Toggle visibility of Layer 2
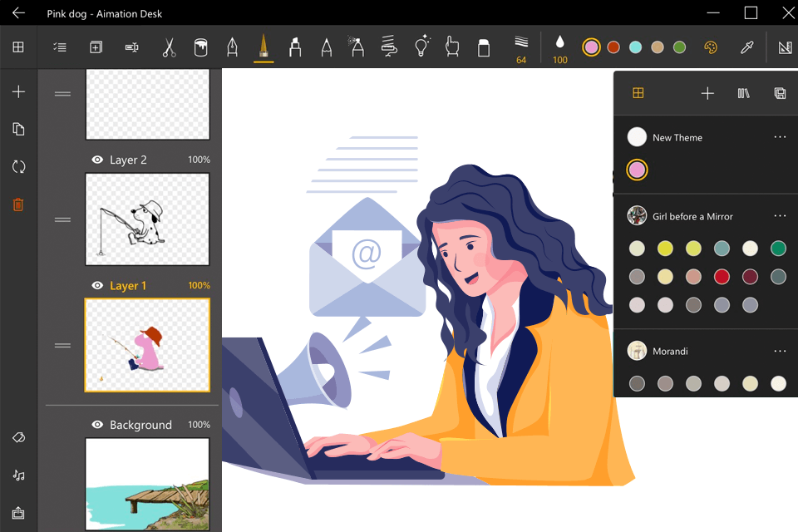Screen dimensions: 798x532 click(x=97, y=160)
